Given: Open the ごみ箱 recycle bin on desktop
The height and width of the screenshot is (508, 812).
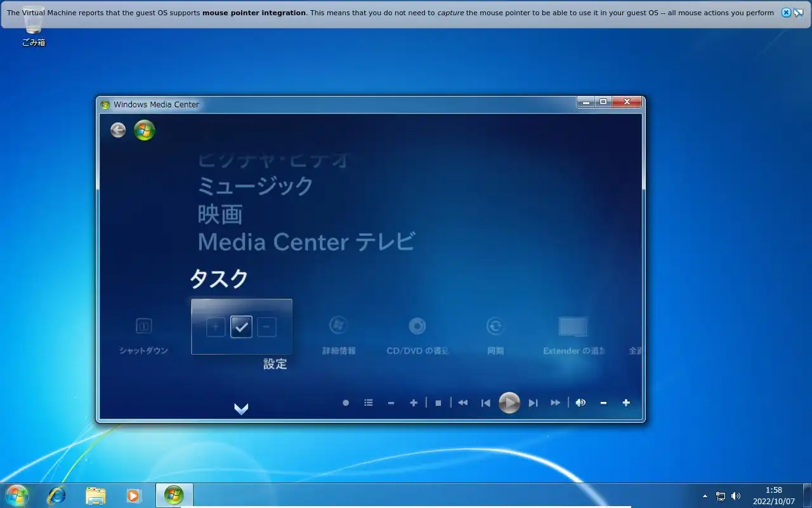Looking at the screenshot, I should coord(33,27).
